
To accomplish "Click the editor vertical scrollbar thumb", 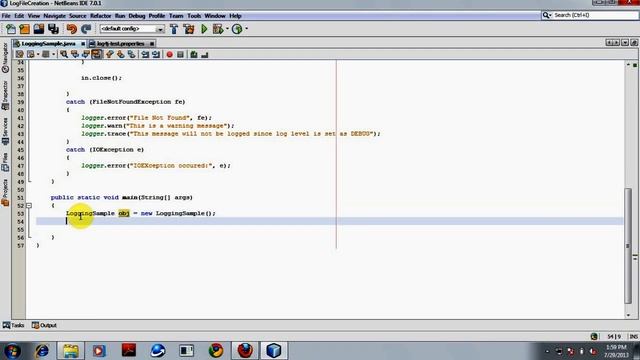I will [x=628, y=246].
